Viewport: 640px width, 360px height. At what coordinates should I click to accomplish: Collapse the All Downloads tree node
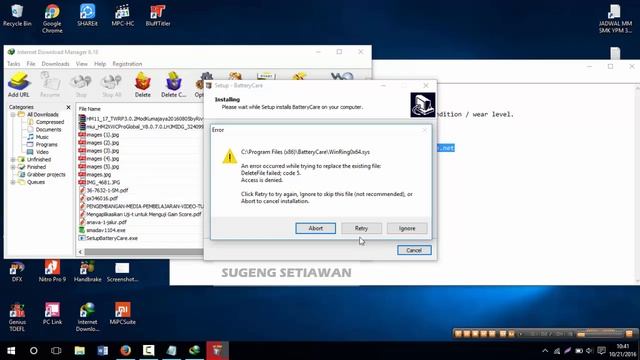click(x=13, y=115)
